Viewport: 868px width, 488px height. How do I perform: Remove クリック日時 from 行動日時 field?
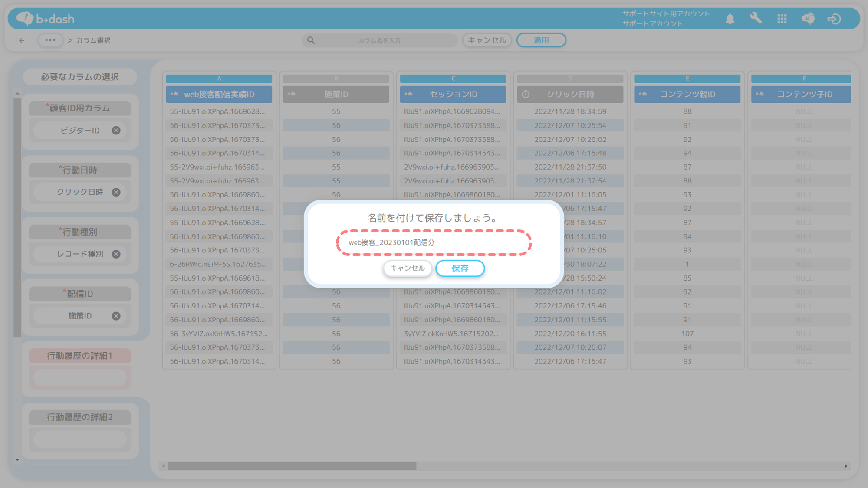tap(116, 192)
